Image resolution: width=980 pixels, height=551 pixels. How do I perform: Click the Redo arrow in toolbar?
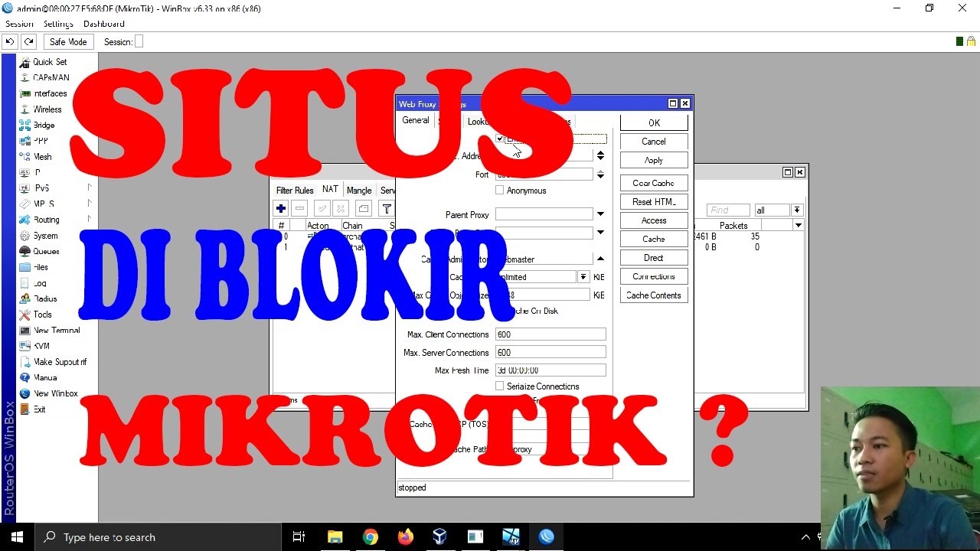point(28,41)
